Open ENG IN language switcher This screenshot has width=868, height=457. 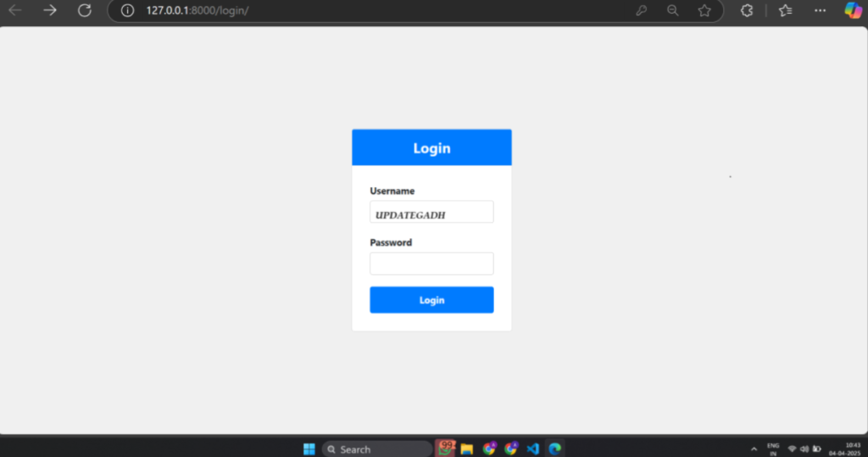tap(773, 449)
